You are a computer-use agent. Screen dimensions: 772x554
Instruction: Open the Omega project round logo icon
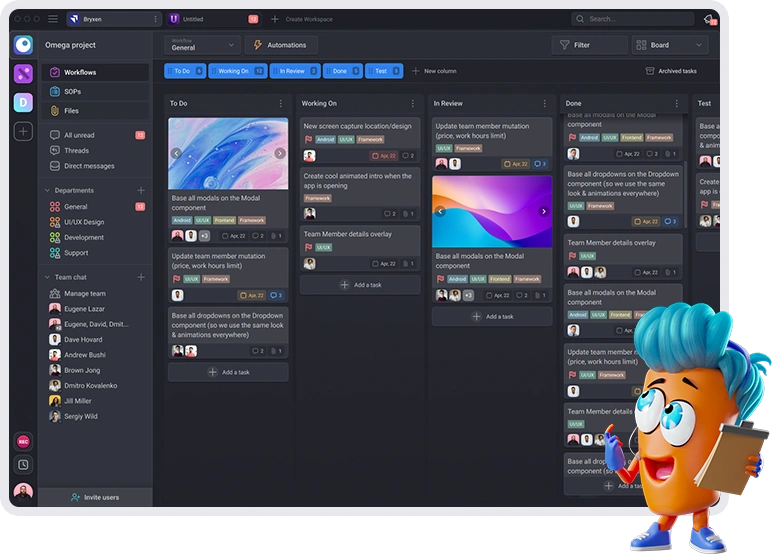[23, 45]
